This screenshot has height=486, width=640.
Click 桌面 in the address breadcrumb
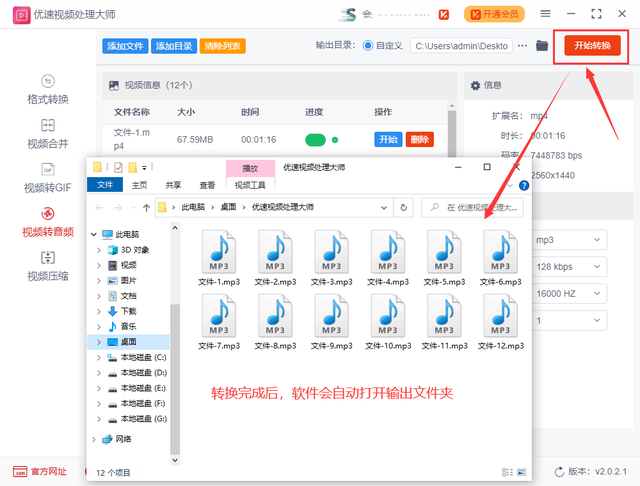coord(229,207)
